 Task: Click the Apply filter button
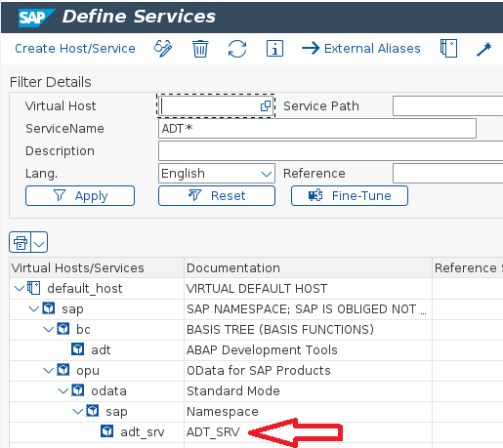(x=80, y=196)
